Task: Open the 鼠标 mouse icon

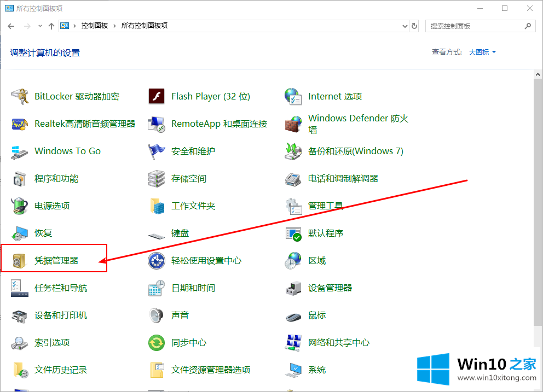Action: point(293,315)
